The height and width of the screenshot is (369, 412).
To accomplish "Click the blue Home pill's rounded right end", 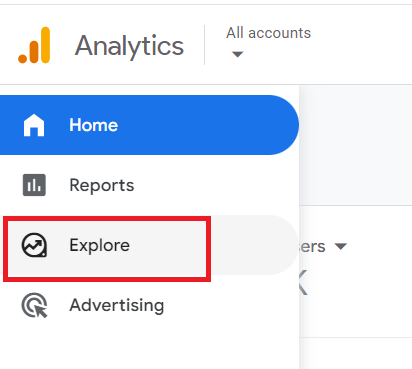I will tap(283, 125).
